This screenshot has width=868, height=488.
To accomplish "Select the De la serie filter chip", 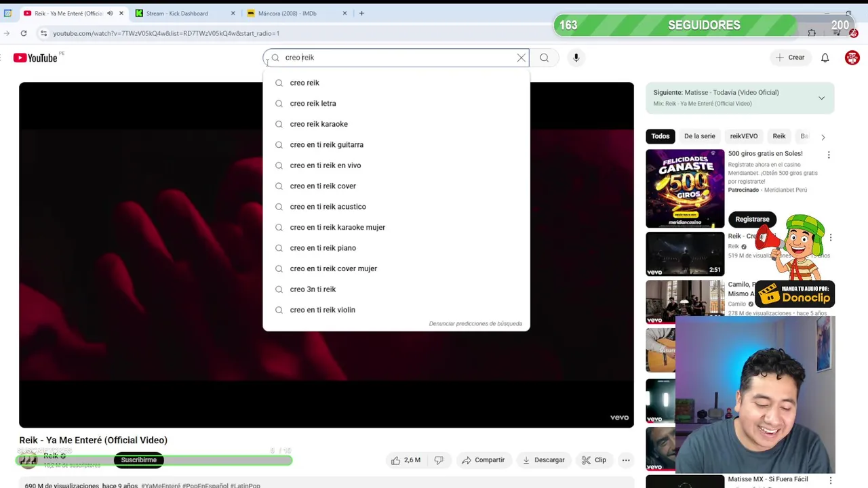I will 699,136.
